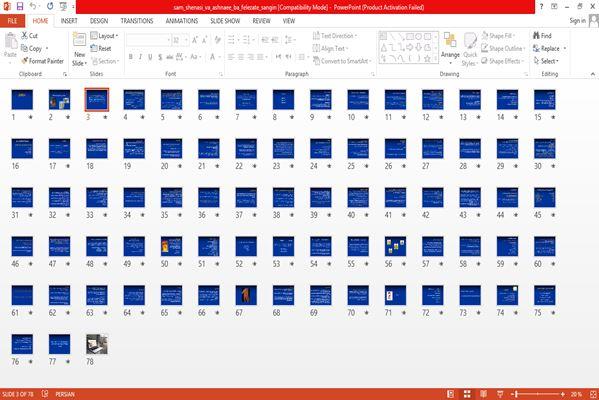Open the font size dropdown
The image size is (599, 400).
click(186, 40)
